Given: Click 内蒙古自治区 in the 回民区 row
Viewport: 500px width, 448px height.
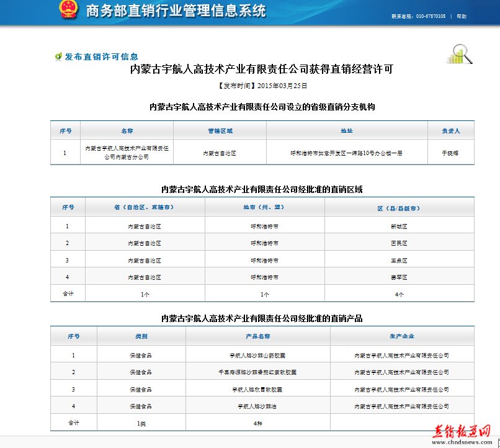Looking at the screenshot, I should tap(145, 243).
